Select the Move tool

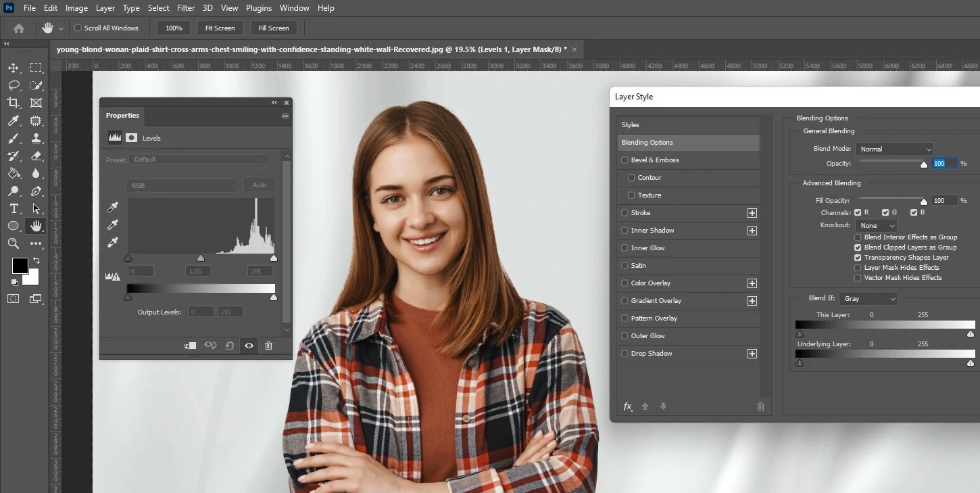(14, 68)
